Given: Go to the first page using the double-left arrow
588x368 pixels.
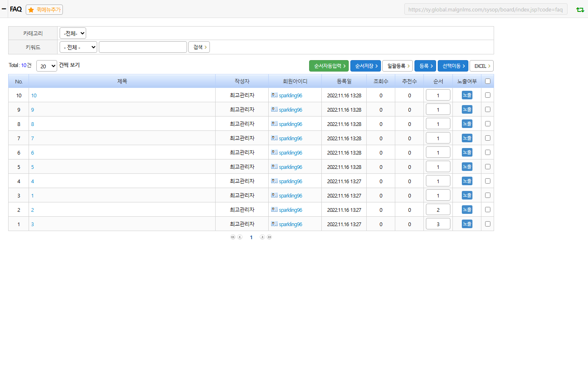Looking at the screenshot, I should tap(233, 237).
